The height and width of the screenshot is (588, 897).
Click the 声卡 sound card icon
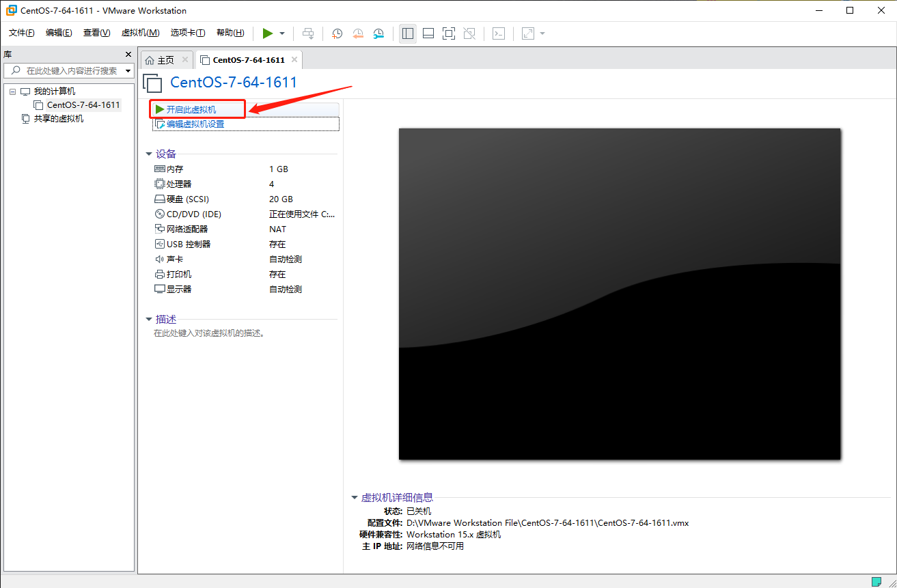158,259
